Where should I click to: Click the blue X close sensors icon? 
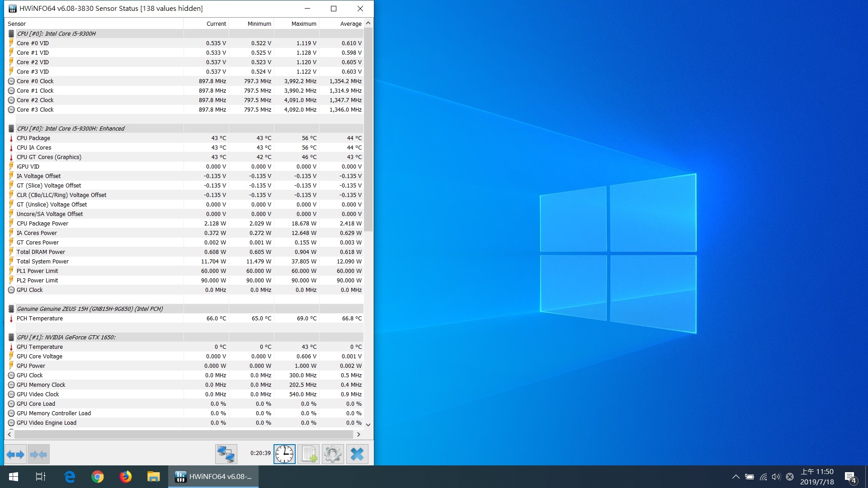pyautogui.click(x=357, y=454)
